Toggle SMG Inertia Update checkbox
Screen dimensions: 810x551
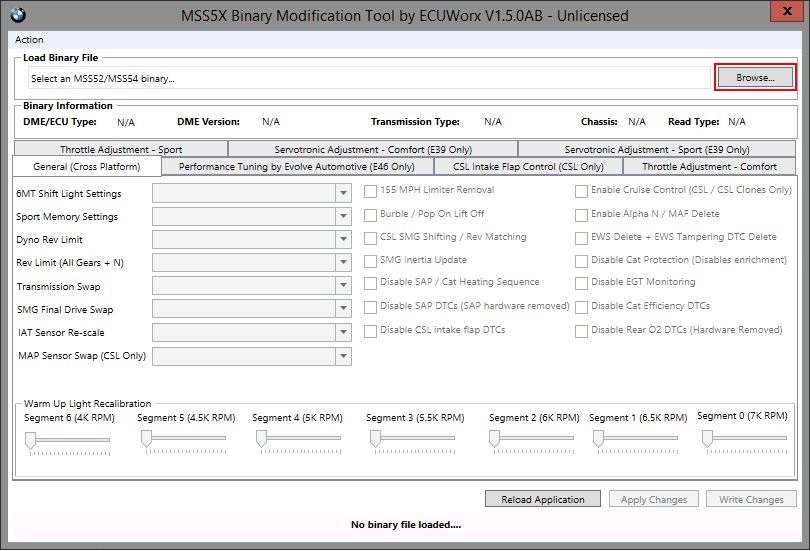[x=370, y=261]
